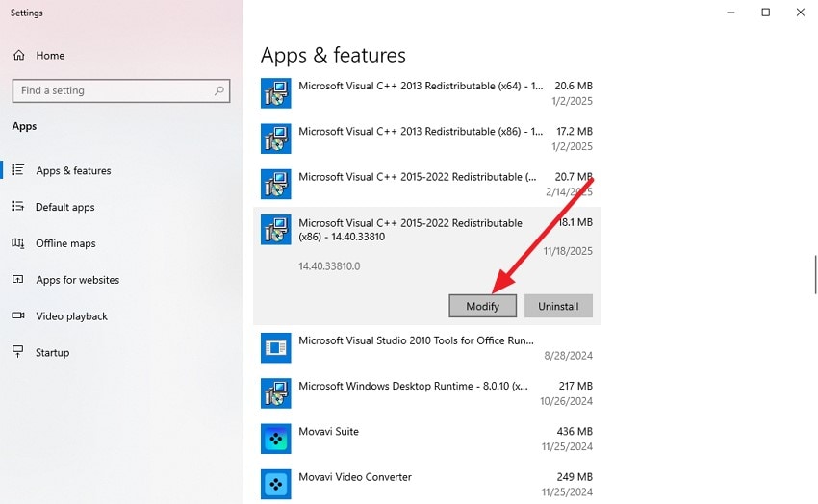Click the Apps & features list icon in sidebar

[18, 170]
